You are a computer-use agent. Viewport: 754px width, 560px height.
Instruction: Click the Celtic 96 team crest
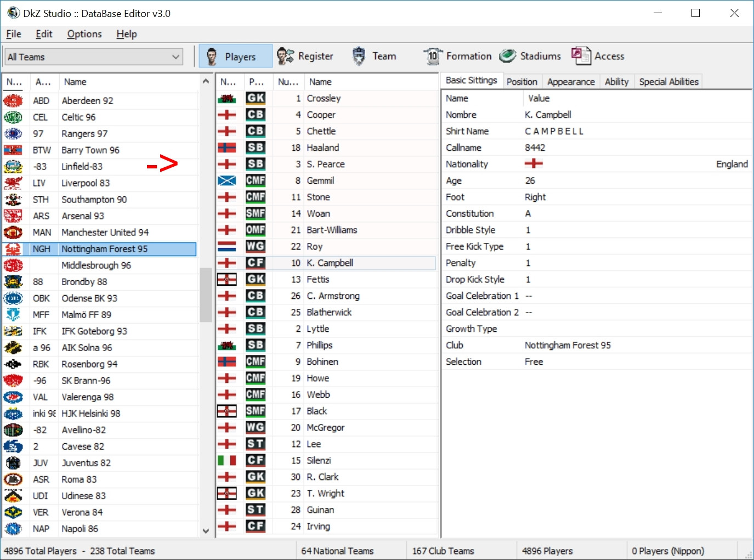(x=13, y=117)
